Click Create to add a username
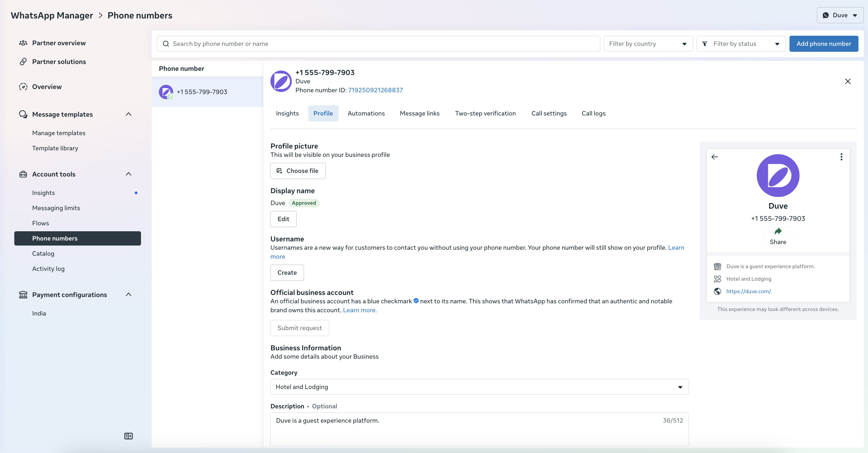 coord(287,273)
